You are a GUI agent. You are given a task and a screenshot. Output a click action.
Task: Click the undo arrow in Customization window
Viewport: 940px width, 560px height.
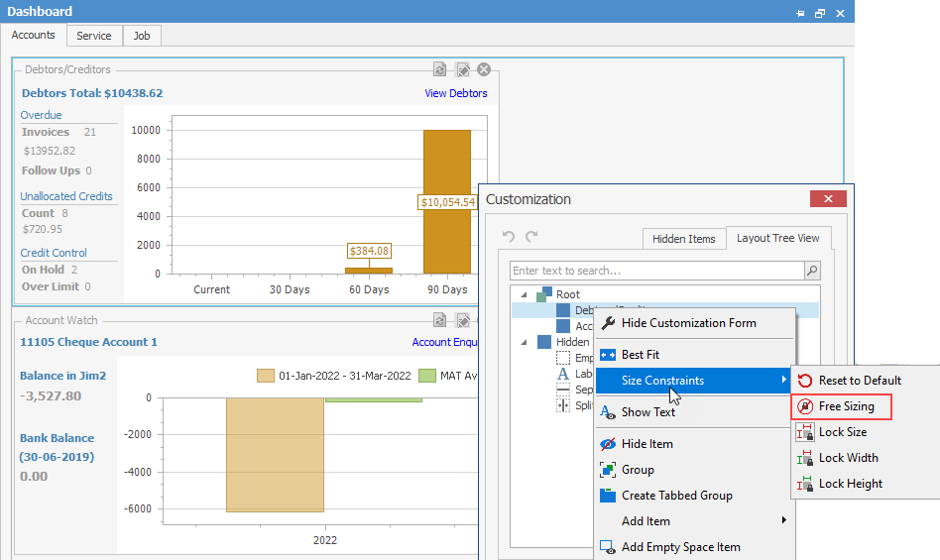pyautogui.click(x=510, y=238)
